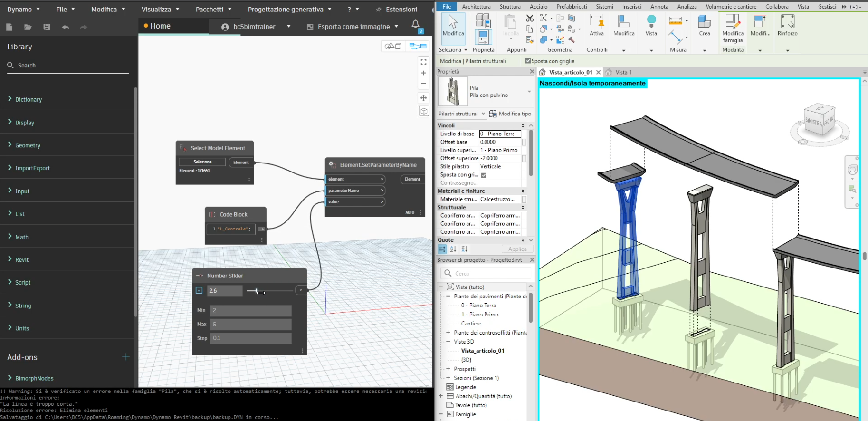Screen dimensions: 868x421
Task: Activate the pan icon on Dynamo canvas
Action: 423,98
